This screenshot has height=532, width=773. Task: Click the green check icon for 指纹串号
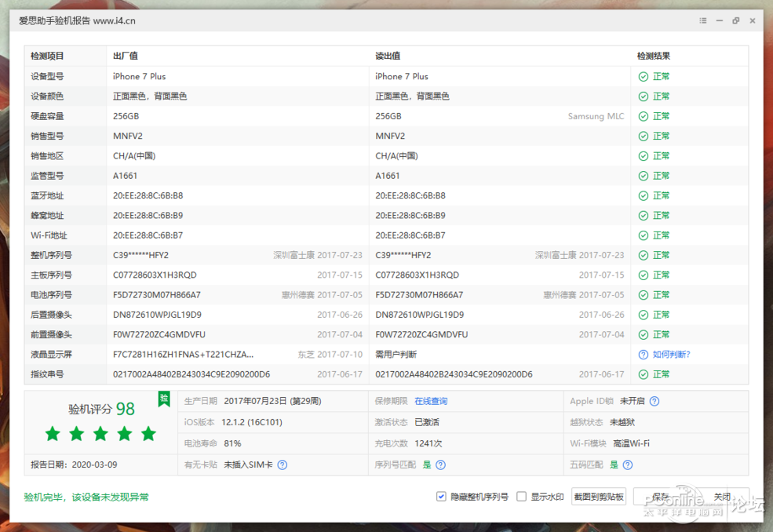coord(644,374)
